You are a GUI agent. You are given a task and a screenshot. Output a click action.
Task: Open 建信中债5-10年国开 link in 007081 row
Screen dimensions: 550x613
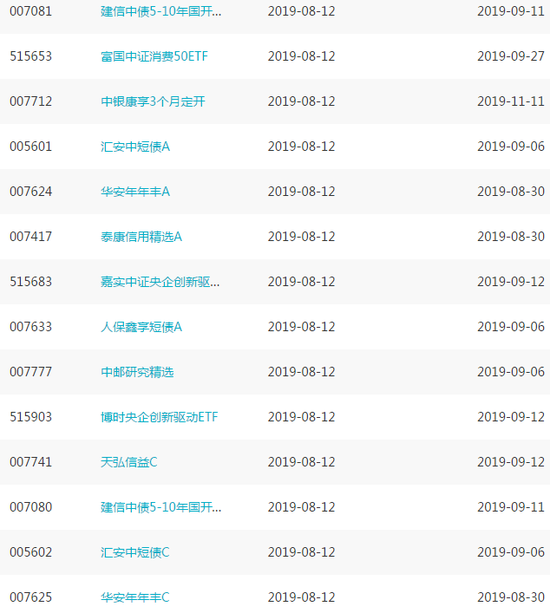(161, 11)
